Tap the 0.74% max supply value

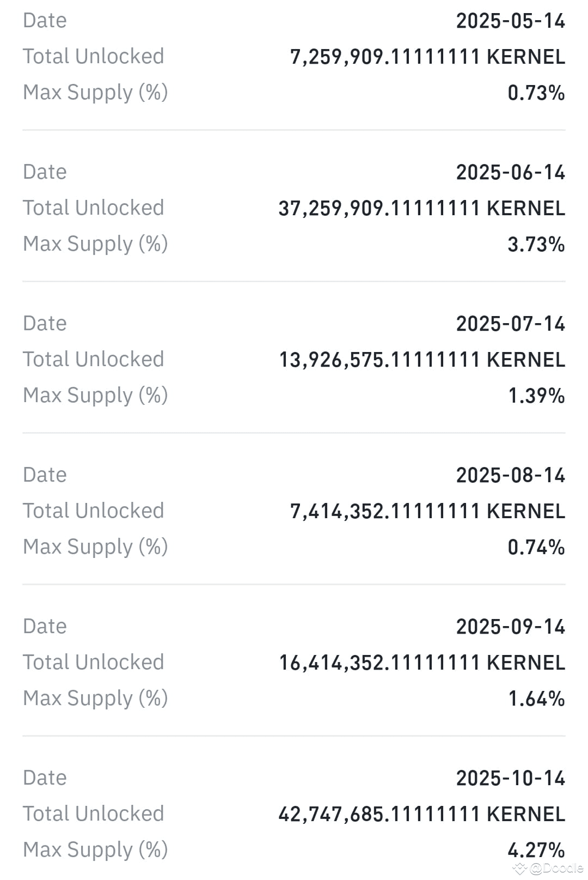pyautogui.click(x=536, y=548)
